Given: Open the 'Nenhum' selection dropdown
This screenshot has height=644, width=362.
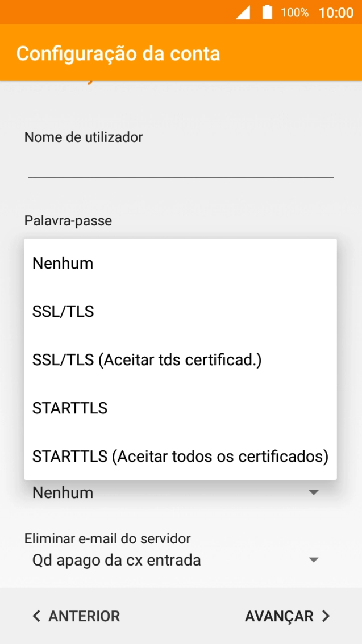Looking at the screenshot, I should pyautogui.click(x=170, y=492).
